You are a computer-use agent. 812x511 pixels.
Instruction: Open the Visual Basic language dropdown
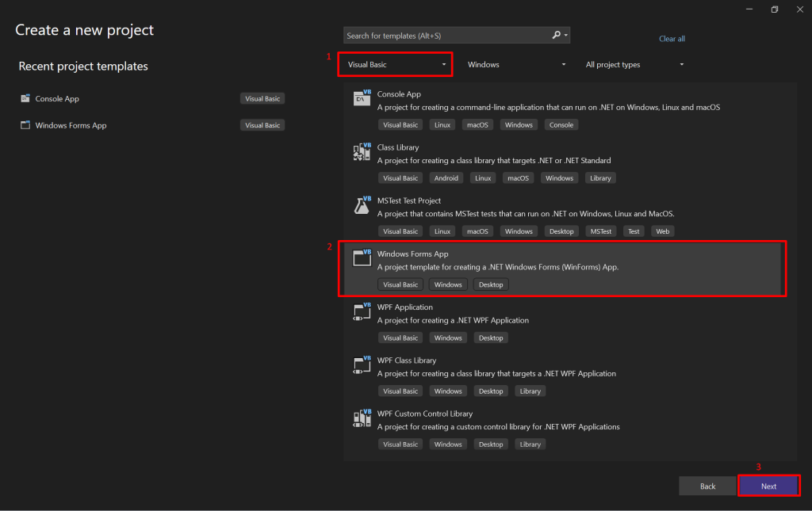[396, 65]
